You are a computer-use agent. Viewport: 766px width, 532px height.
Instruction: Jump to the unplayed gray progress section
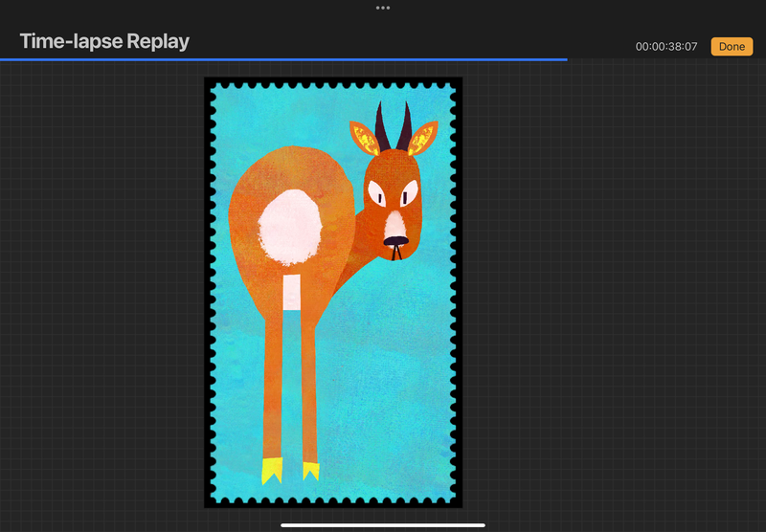point(665,59)
